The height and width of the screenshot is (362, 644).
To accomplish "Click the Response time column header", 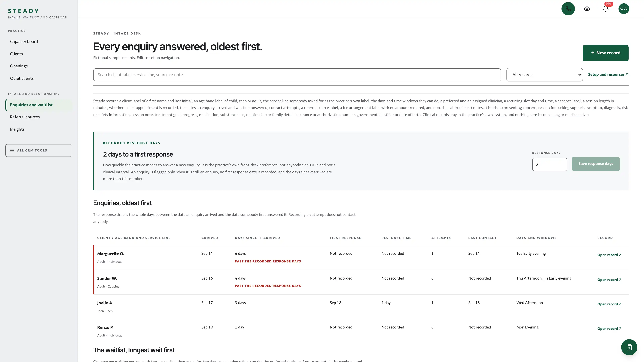I will [396, 238].
